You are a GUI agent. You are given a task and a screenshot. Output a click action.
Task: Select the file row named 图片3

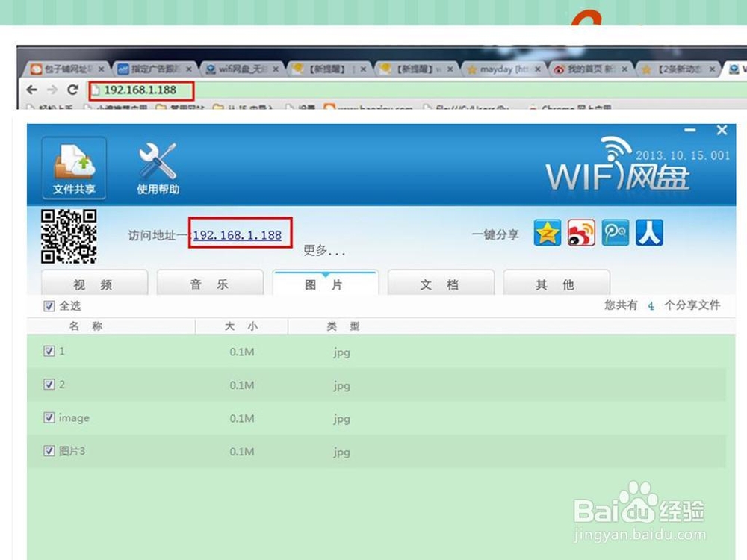point(376,451)
